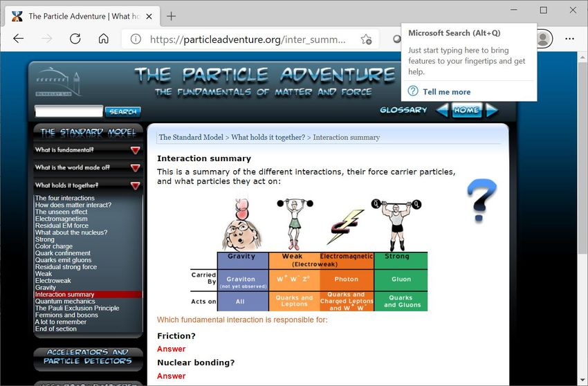This screenshot has height=386, width=588.
Task: Reveal the Answer for Friction?
Action: pos(171,349)
